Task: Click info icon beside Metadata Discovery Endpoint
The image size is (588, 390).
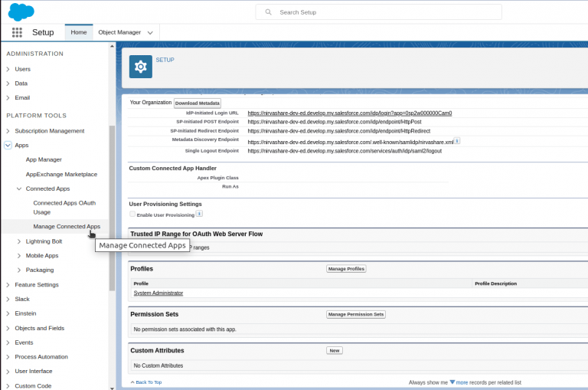Action: point(457,141)
